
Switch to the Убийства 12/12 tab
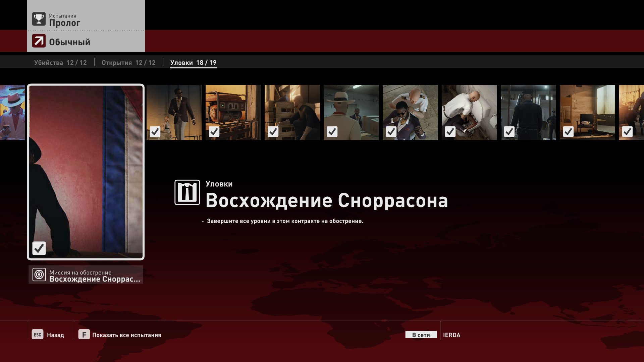tap(60, 63)
